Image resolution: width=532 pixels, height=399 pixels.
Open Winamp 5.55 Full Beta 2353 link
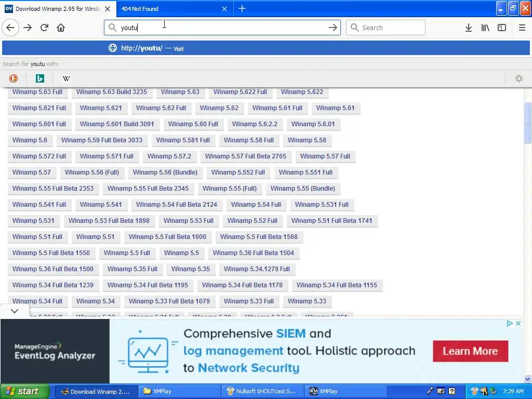tap(53, 189)
